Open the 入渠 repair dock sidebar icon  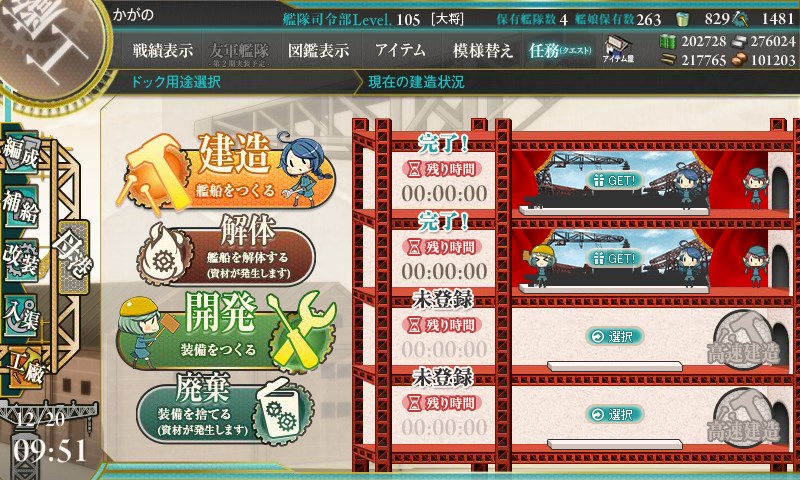point(21,314)
